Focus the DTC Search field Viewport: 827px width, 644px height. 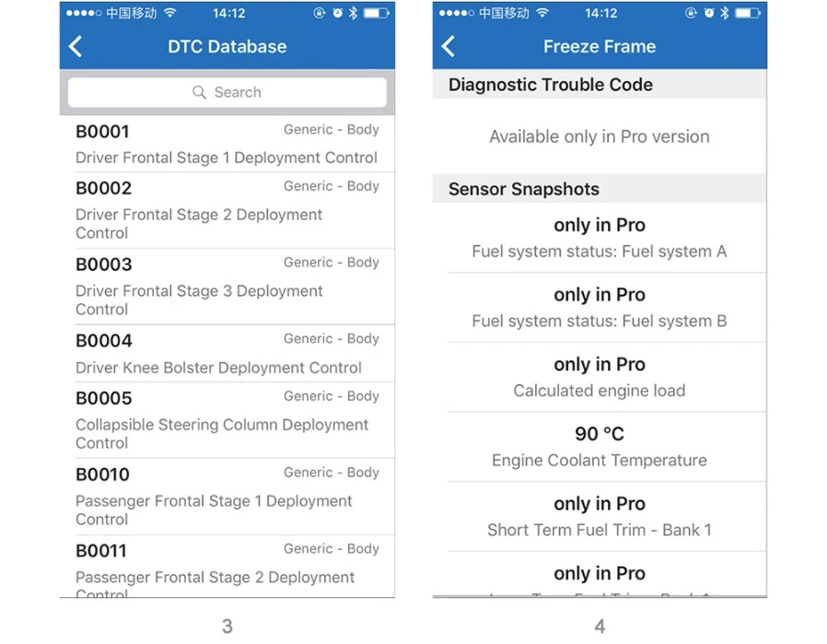pyautogui.click(x=227, y=92)
